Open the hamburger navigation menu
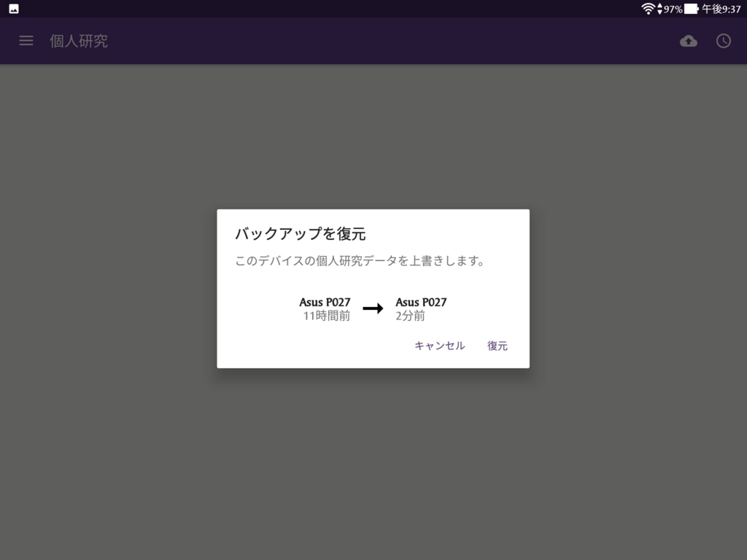This screenshot has width=747, height=560. [26, 41]
